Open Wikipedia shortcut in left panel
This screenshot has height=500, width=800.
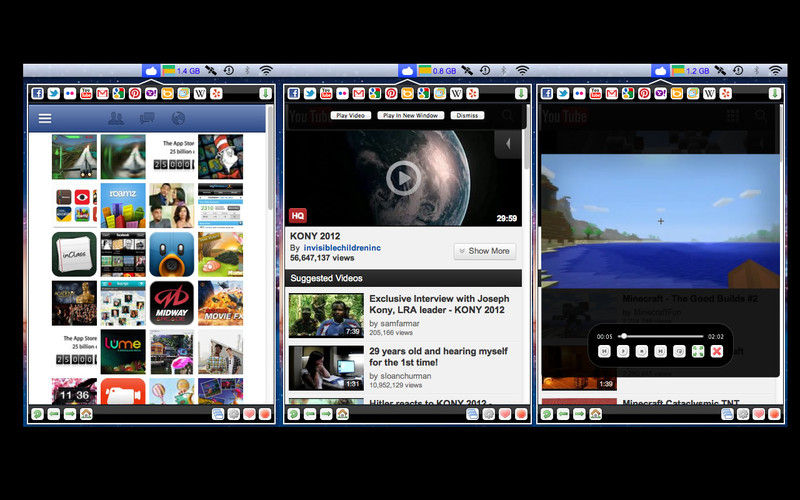point(200,93)
